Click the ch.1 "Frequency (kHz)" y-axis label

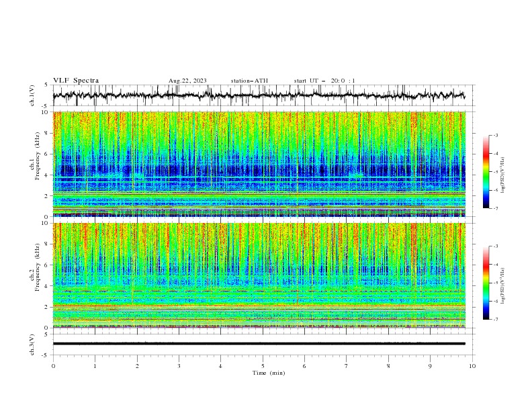point(38,156)
